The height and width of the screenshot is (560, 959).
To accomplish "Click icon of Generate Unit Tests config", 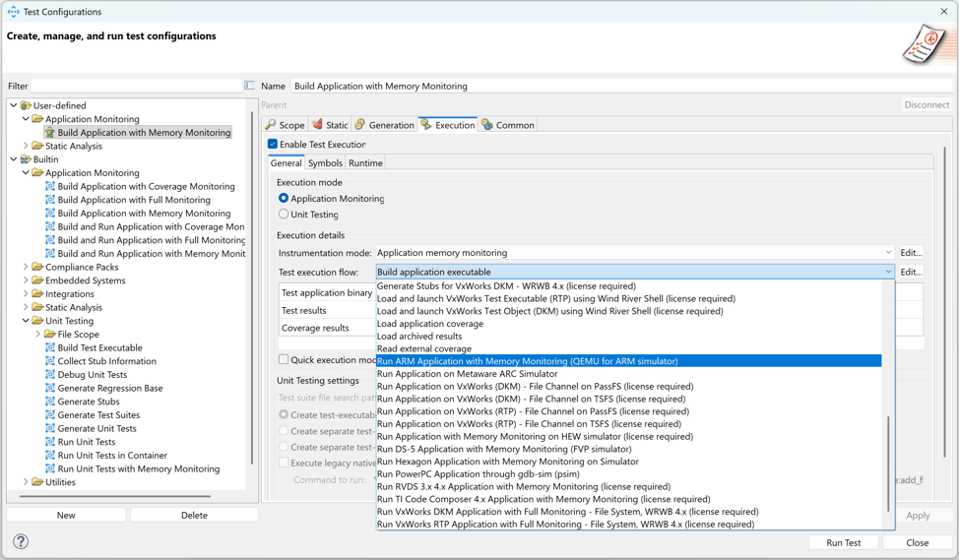I will 50,428.
